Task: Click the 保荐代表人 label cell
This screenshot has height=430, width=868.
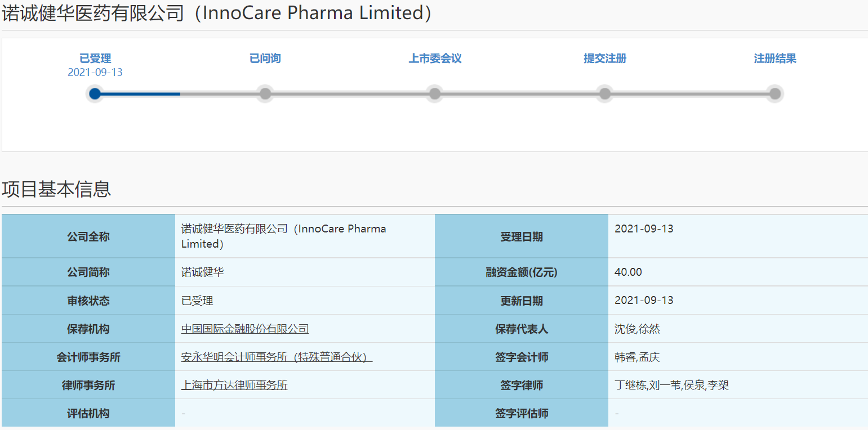Action: [x=522, y=329]
